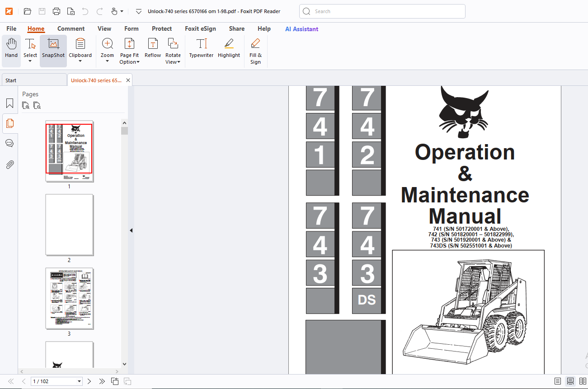Collapse the Pages navigation panel
The image size is (588, 389).
point(131,230)
